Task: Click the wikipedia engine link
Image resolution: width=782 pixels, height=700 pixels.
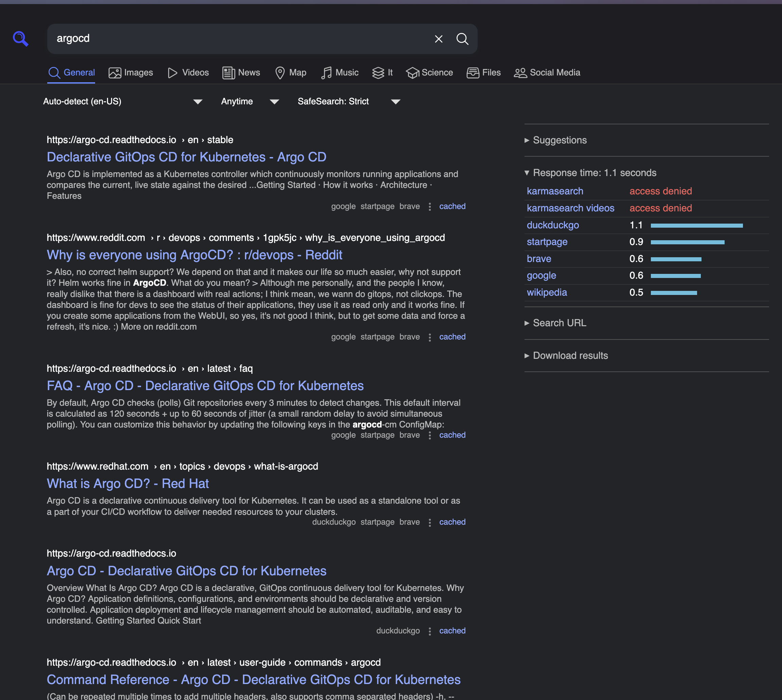Action: click(x=547, y=292)
